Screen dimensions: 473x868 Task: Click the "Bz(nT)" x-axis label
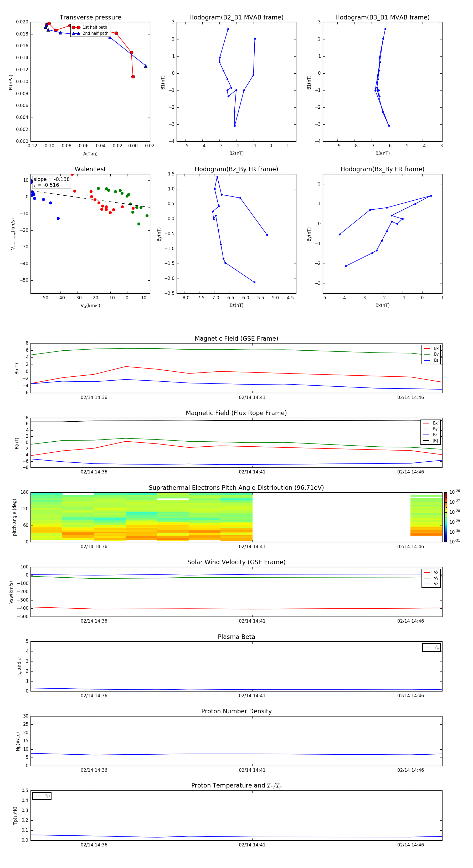coord(236,305)
